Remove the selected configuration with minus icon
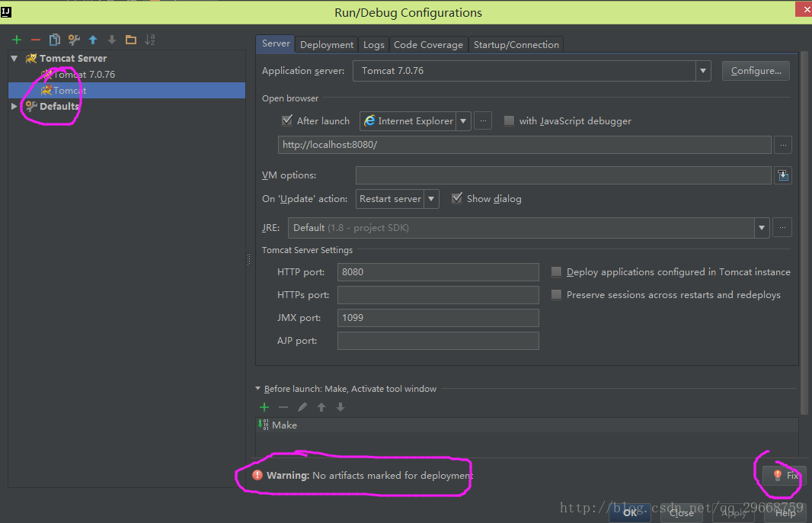Image resolution: width=812 pixels, height=523 pixels. tap(36, 40)
